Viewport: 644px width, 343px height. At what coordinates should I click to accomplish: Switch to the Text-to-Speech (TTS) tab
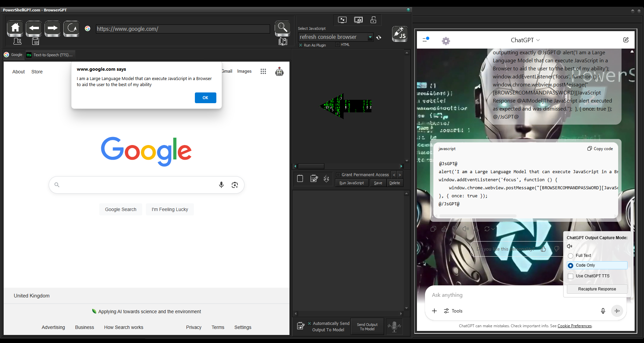[50, 55]
